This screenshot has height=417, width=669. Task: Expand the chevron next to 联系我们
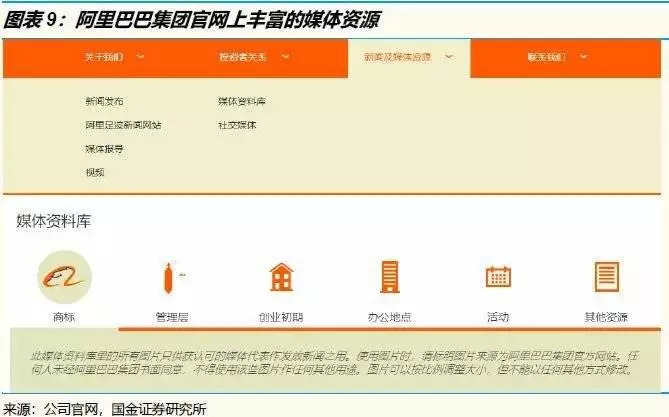click(x=584, y=56)
